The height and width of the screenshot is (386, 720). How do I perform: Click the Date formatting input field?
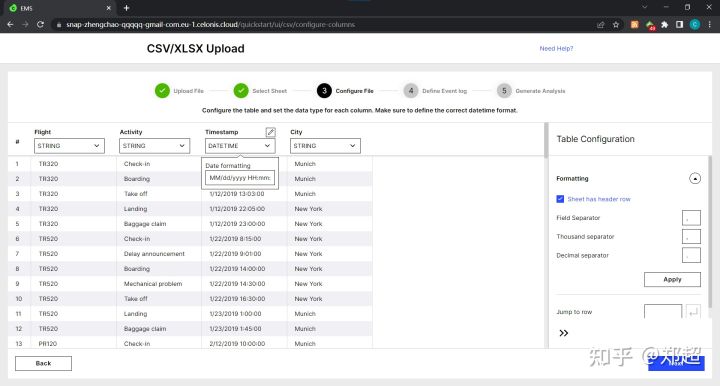(240, 178)
